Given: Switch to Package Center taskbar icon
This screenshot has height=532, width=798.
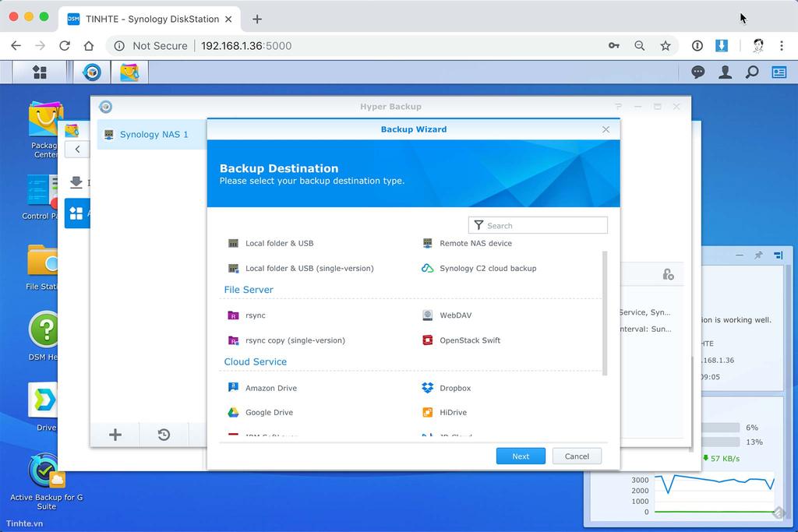Looking at the screenshot, I should pyautogui.click(x=129, y=72).
